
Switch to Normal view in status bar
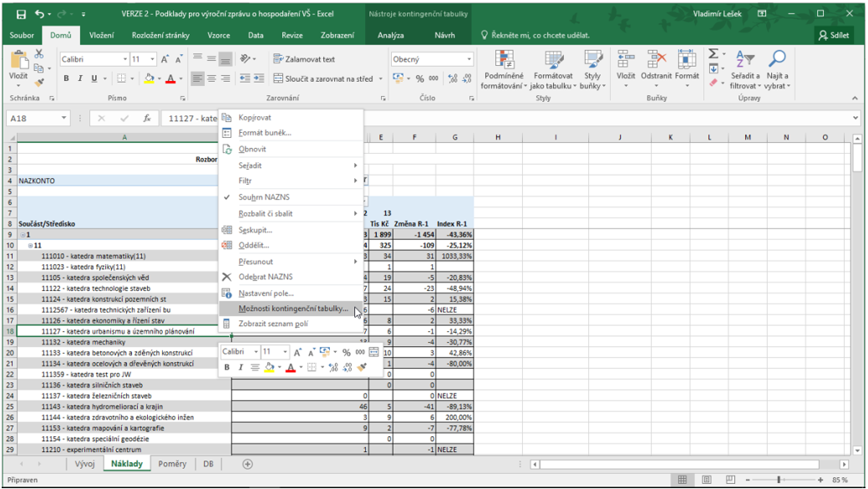click(x=683, y=480)
